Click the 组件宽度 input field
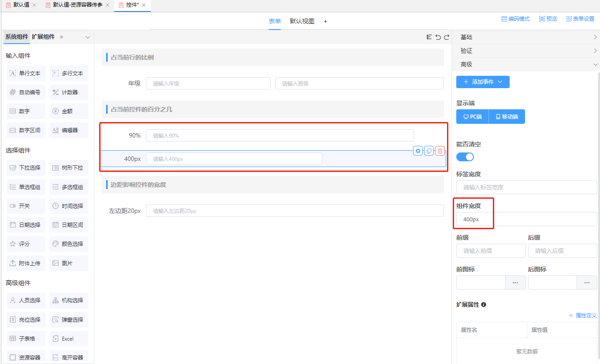This screenshot has width=600, height=364. point(526,219)
